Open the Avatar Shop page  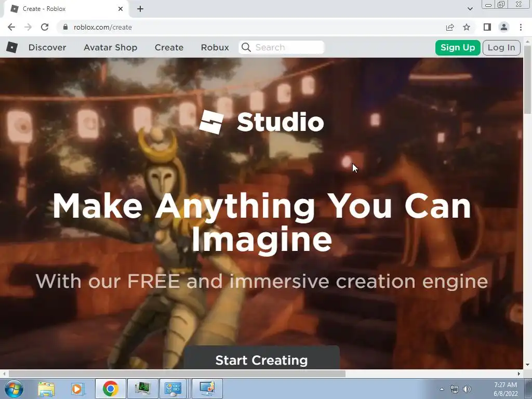[110, 47]
